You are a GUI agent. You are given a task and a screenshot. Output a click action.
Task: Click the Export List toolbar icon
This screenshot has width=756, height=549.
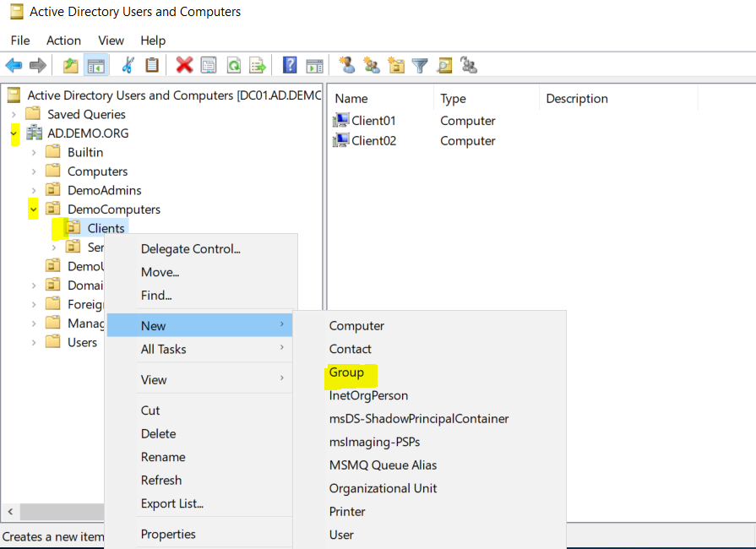pos(258,65)
